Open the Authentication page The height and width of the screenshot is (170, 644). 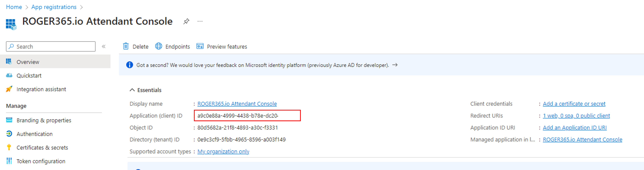click(x=34, y=134)
